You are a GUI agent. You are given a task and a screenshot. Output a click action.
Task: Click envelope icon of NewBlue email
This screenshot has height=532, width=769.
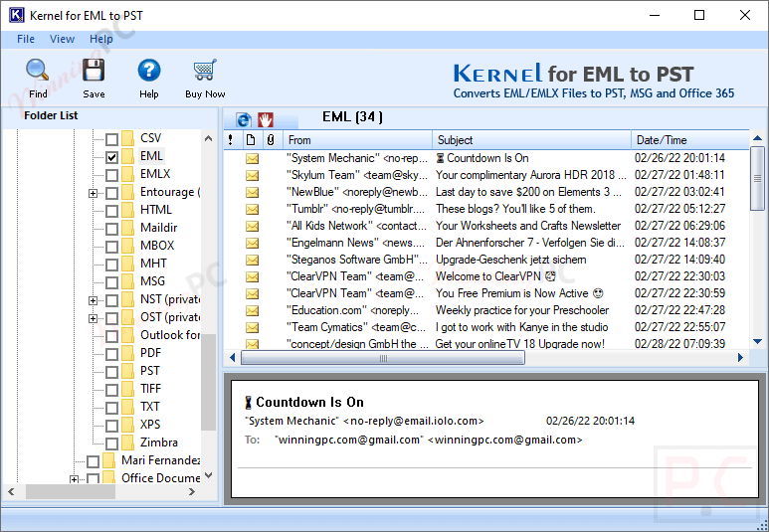tap(252, 192)
